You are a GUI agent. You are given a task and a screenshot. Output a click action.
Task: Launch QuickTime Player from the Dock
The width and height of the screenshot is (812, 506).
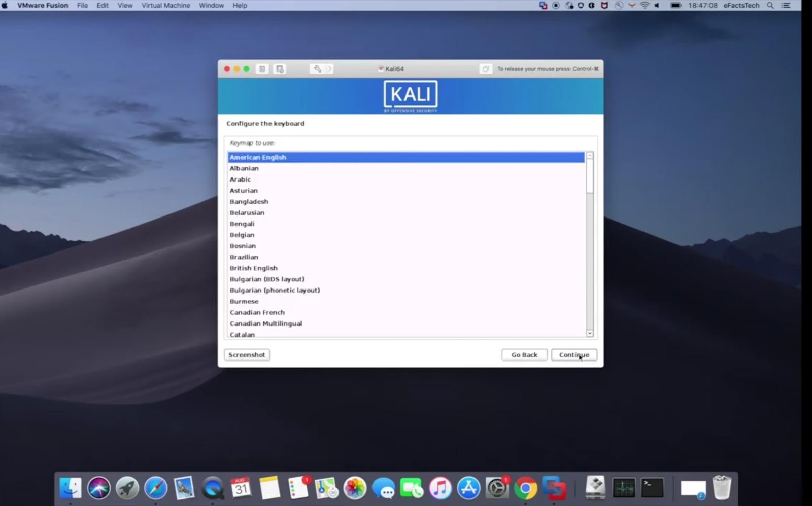click(213, 488)
